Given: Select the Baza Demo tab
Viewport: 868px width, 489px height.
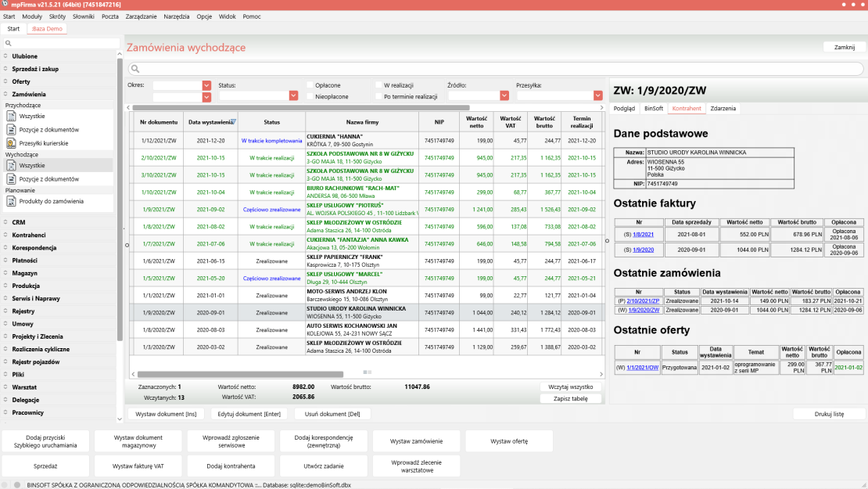Looking at the screenshot, I should pos(47,29).
